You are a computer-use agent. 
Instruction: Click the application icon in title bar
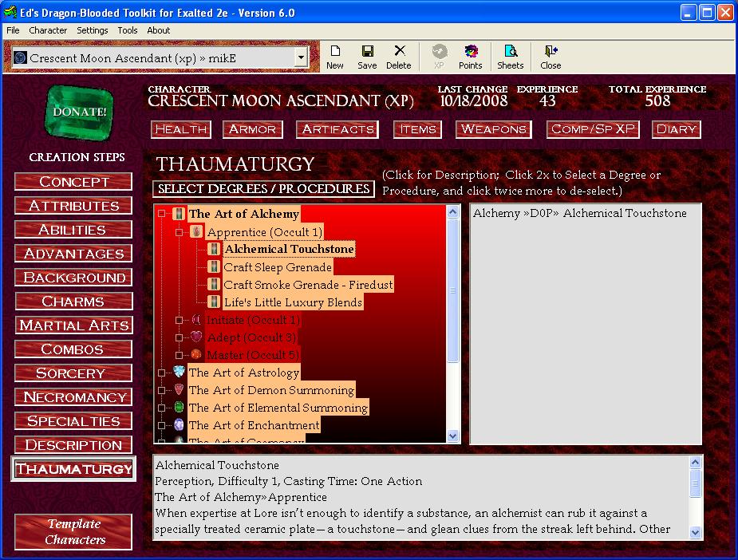click(10, 12)
